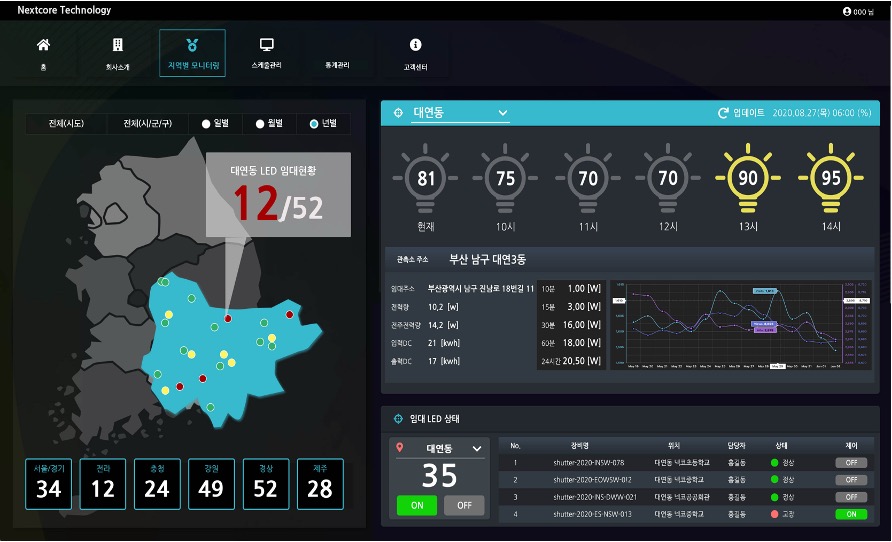Open the 회사소개 menu label
Image resolution: width=892 pixels, height=542 pixels.
coord(117,67)
